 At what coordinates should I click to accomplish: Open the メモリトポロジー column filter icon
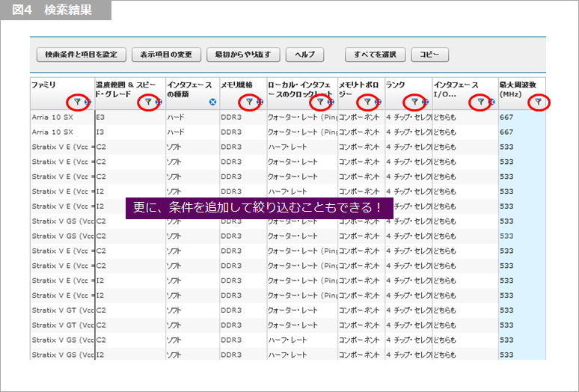tap(367, 102)
